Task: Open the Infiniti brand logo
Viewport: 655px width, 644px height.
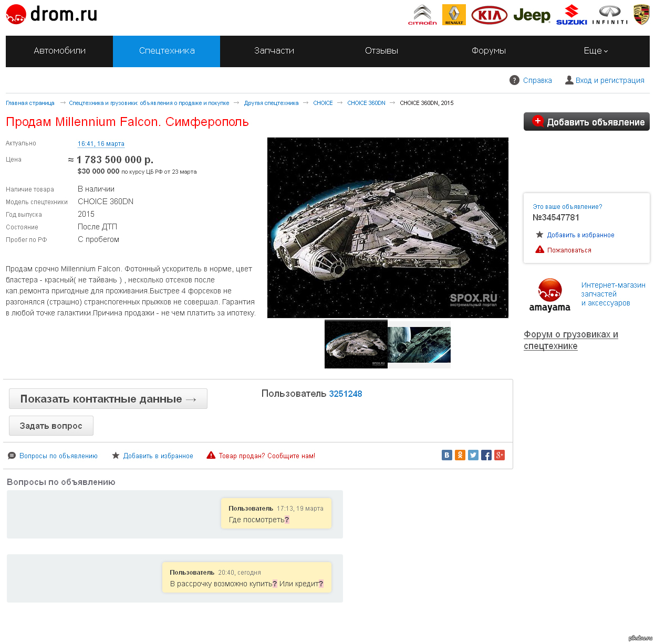Action: pos(610,15)
